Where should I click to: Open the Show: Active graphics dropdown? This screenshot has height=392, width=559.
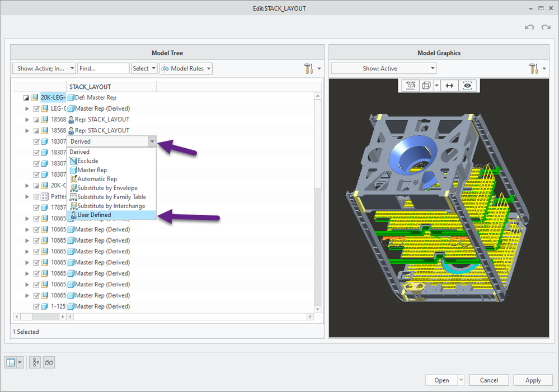[383, 68]
